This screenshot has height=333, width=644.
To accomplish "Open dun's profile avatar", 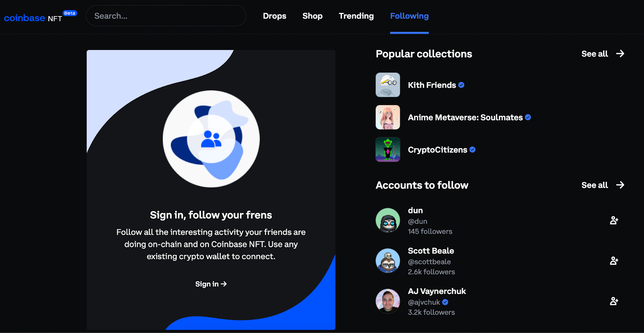I will pyautogui.click(x=388, y=220).
